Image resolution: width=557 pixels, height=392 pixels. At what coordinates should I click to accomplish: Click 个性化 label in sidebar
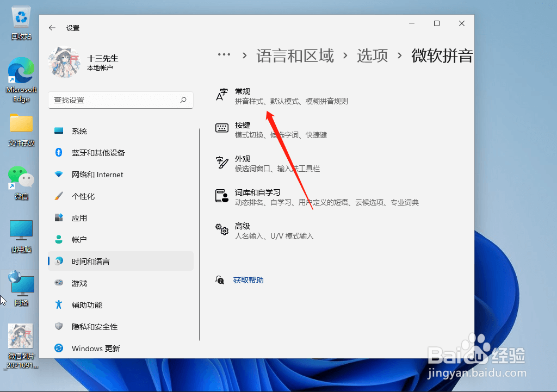(x=83, y=196)
